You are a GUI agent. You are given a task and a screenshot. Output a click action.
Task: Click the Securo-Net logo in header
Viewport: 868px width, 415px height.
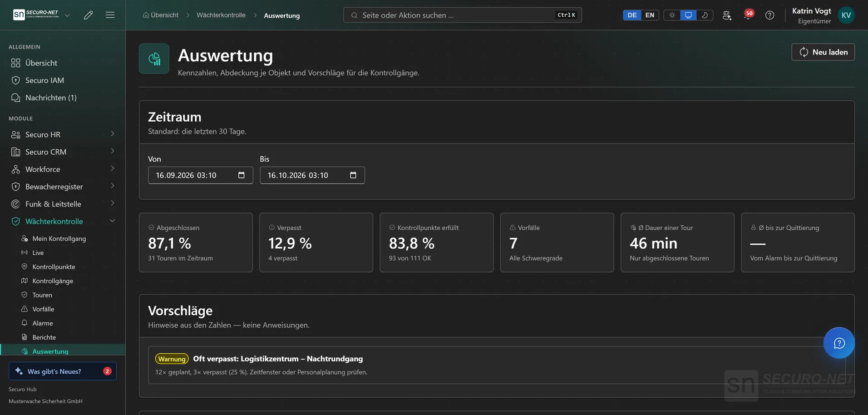[x=36, y=15]
